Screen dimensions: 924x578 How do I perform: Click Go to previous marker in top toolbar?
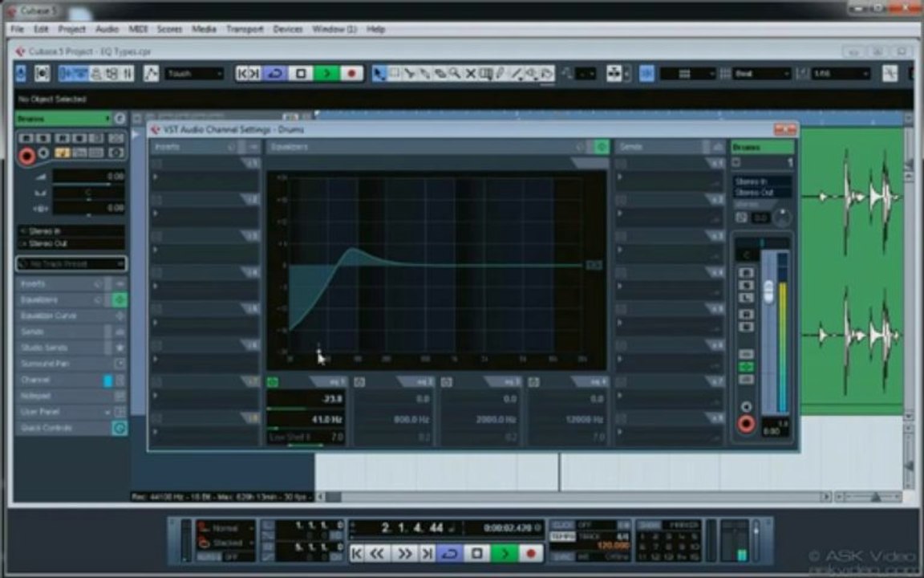(241, 73)
